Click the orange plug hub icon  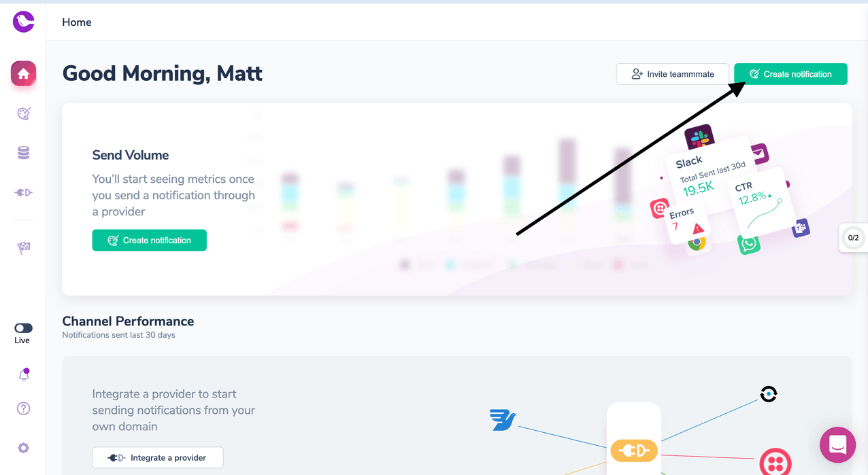coord(634,450)
